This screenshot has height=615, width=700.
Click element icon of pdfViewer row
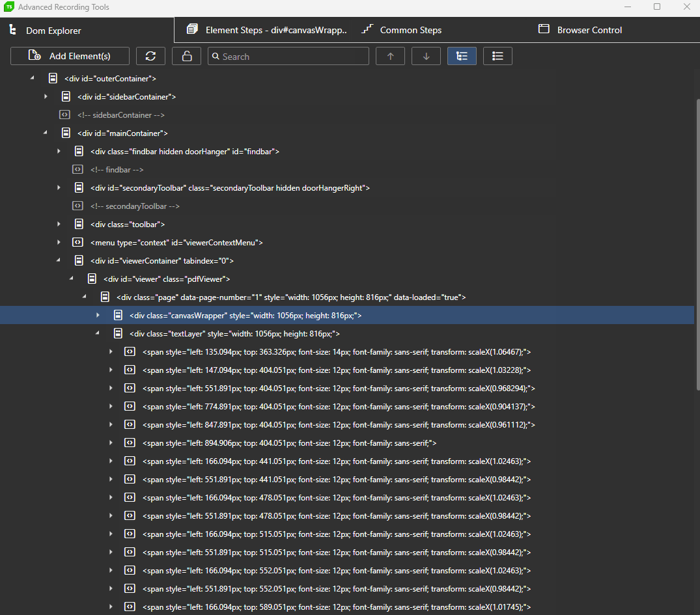coord(92,279)
